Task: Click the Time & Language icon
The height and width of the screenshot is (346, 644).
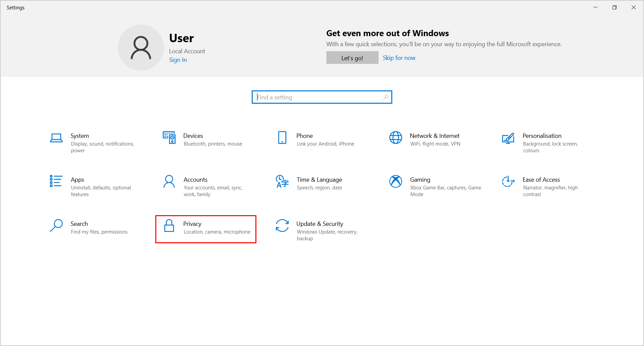Action: tap(282, 181)
